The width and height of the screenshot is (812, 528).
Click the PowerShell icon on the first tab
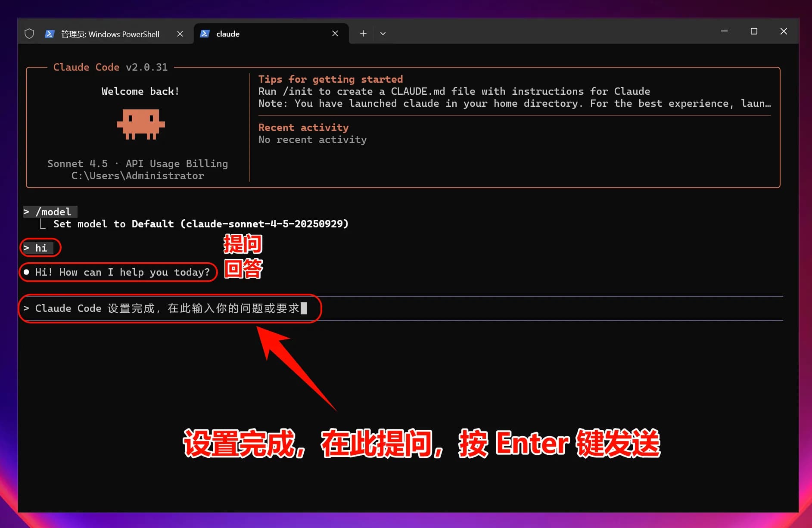point(50,34)
